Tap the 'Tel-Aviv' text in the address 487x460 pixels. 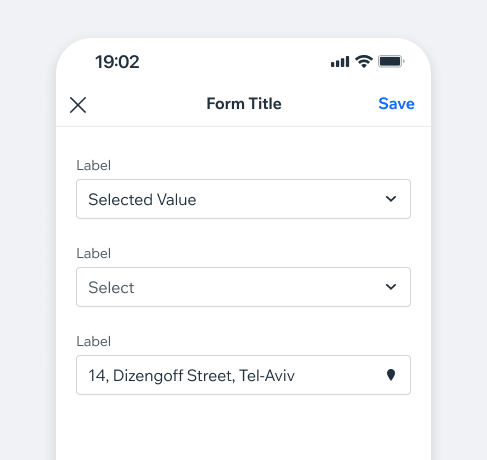coord(267,376)
